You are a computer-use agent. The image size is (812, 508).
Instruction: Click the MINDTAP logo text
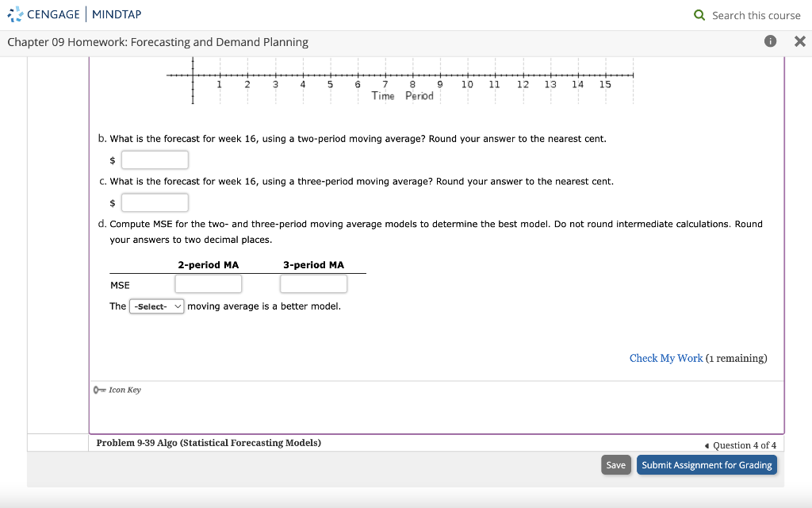pyautogui.click(x=116, y=13)
